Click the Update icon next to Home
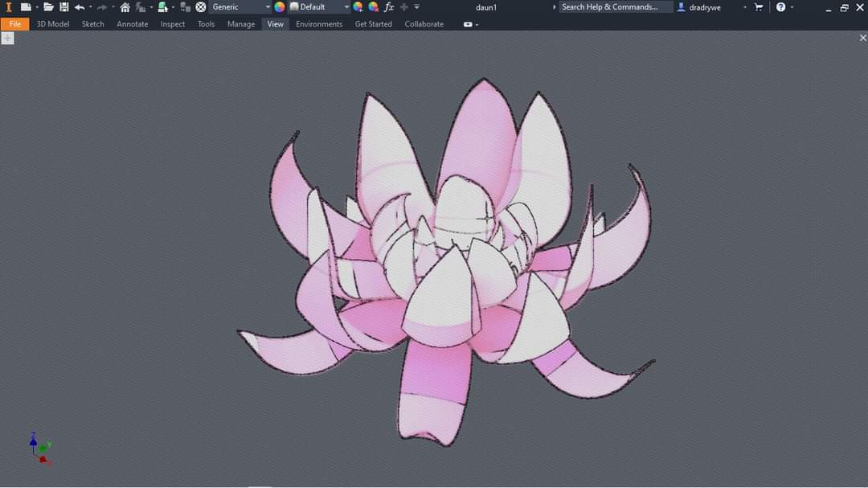 point(141,7)
